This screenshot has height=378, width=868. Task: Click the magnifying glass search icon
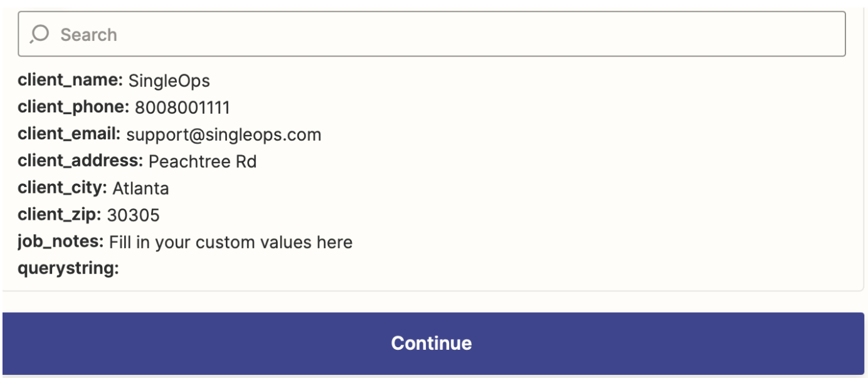[x=39, y=34]
